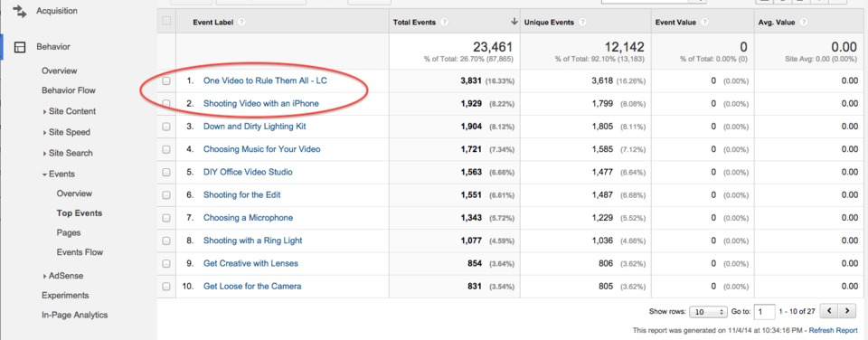868x340 pixels.
Task: Click help icon next to Avg. Value
Action: (x=803, y=23)
